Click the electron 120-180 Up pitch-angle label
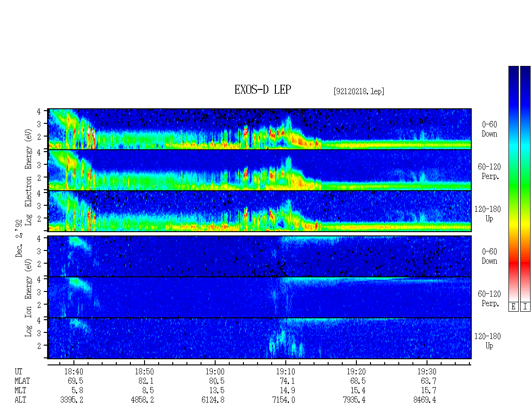Viewport: 532px width, 412px height. click(488, 214)
